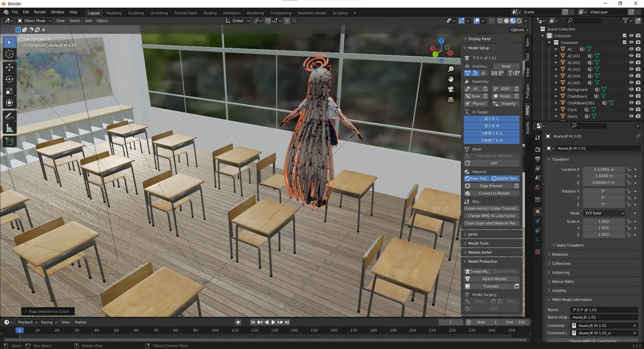This screenshot has height=349, width=644.
Task: Click the Add Cube tool icon
Action: point(9,142)
